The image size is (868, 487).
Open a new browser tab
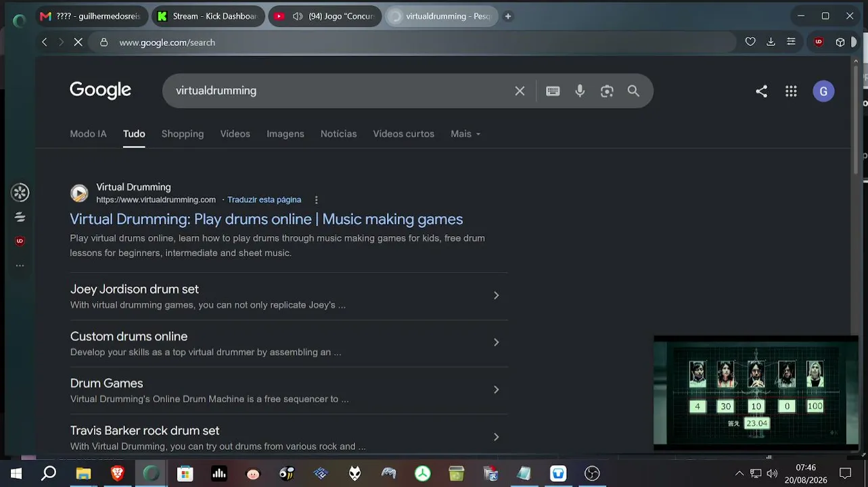508,16
